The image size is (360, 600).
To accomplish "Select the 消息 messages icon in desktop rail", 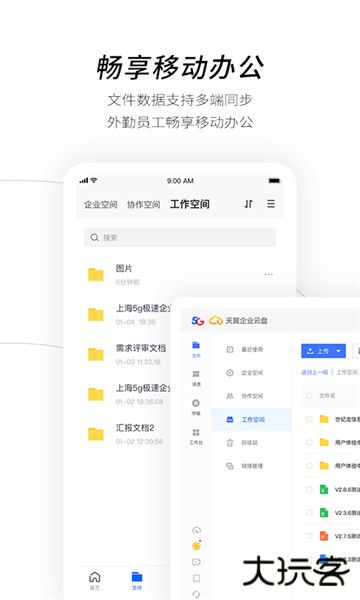I will (x=196, y=374).
